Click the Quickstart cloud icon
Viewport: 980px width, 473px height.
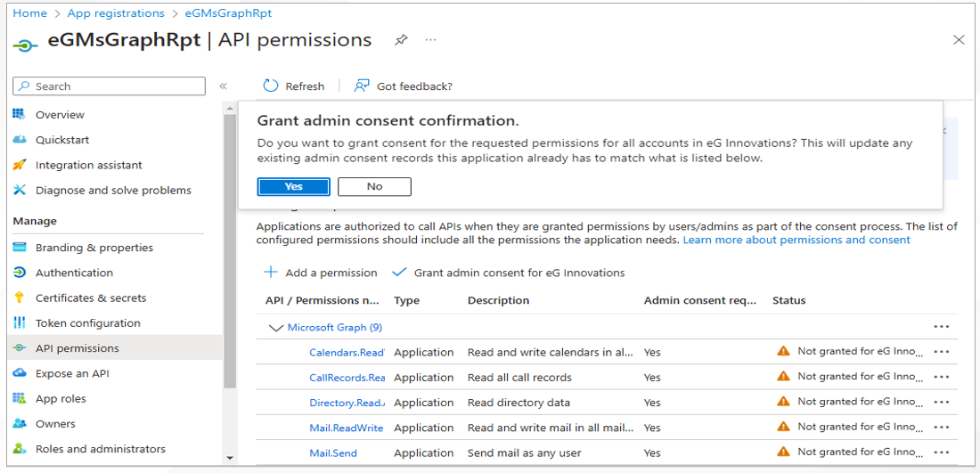point(20,139)
